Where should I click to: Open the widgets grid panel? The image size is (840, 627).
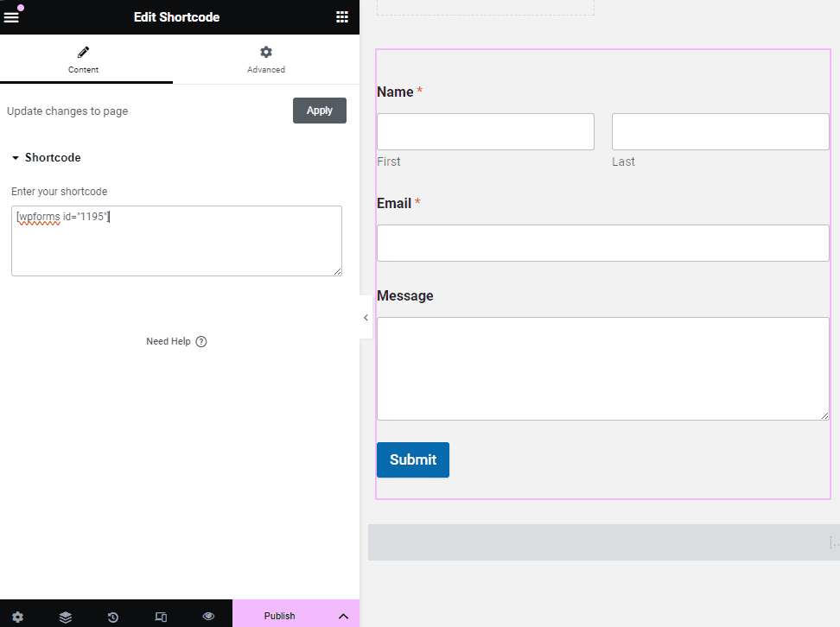point(342,17)
